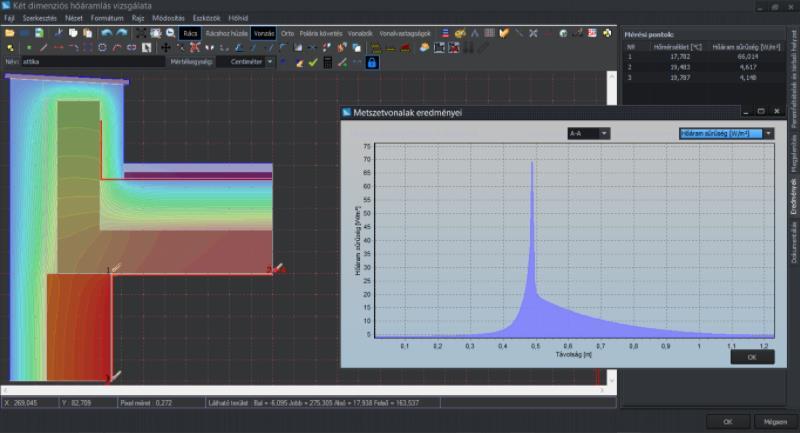Screen dimensions: 800x433
Task: Click the zoom extents arrows icon
Action: 141,33
